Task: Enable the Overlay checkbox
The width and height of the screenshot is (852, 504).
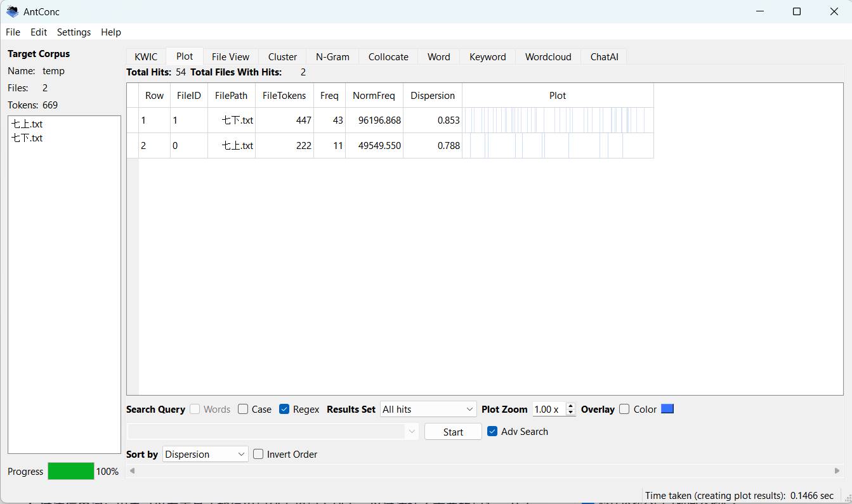Action: point(624,410)
